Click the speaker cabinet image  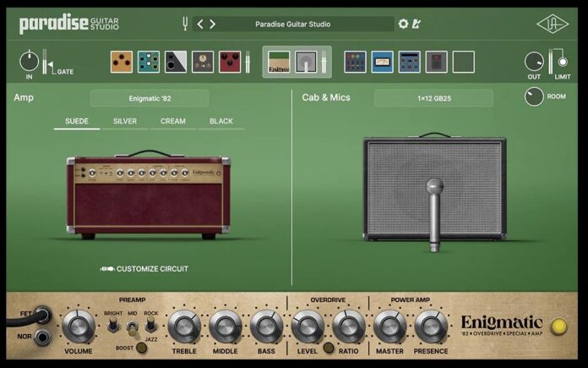[x=434, y=188]
